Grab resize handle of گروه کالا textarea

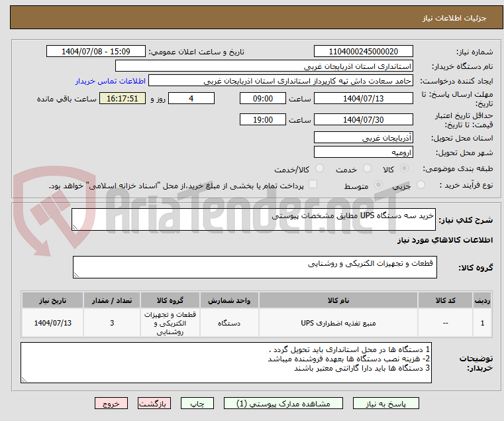click(x=76, y=275)
